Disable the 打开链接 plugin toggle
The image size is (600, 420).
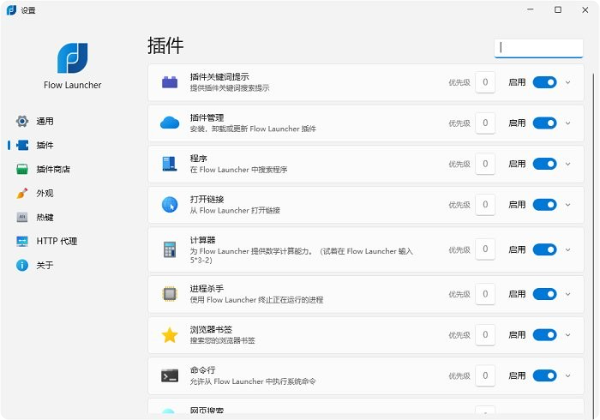pos(545,205)
